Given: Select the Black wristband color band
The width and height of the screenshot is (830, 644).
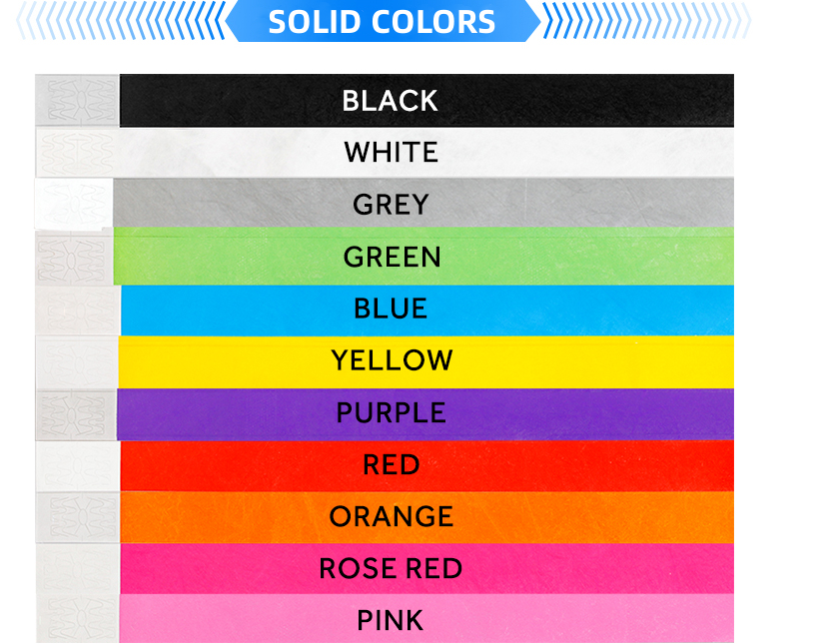Looking at the screenshot, I should [426, 101].
